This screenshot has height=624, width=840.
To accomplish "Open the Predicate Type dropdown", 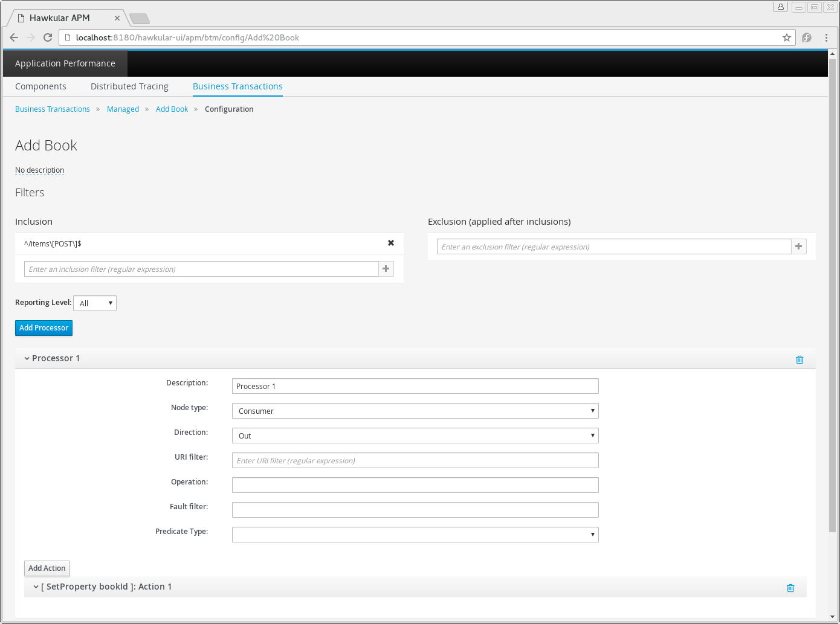I will (415, 535).
